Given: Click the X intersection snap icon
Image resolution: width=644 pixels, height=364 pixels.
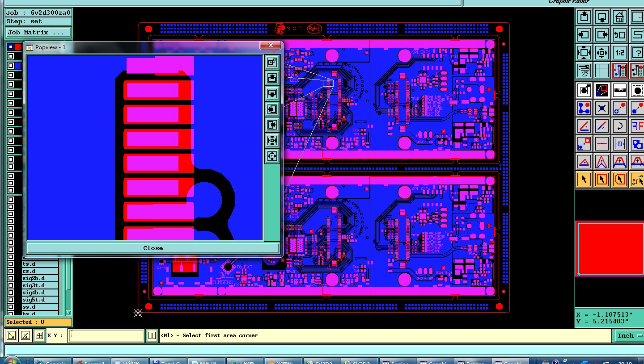Looking at the screenshot, I should (602, 108).
